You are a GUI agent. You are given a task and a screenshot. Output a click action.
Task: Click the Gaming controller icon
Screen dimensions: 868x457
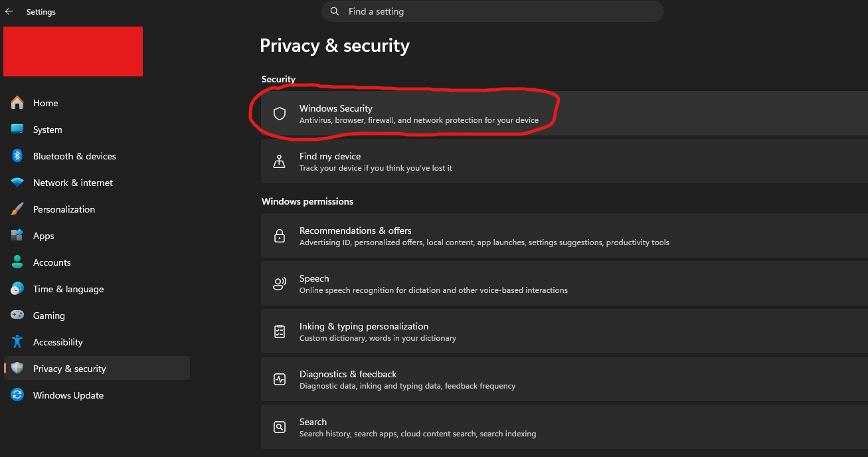click(x=17, y=316)
